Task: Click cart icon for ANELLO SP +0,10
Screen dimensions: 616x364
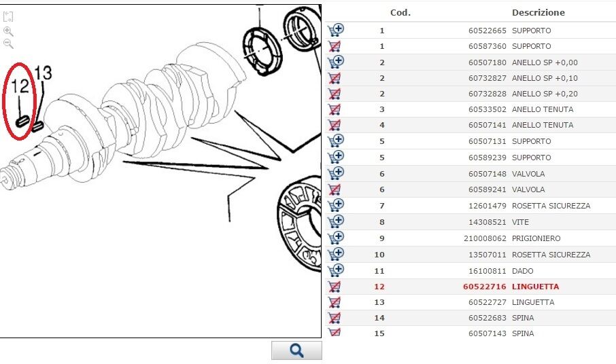Action: pyautogui.click(x=335, y=78)
